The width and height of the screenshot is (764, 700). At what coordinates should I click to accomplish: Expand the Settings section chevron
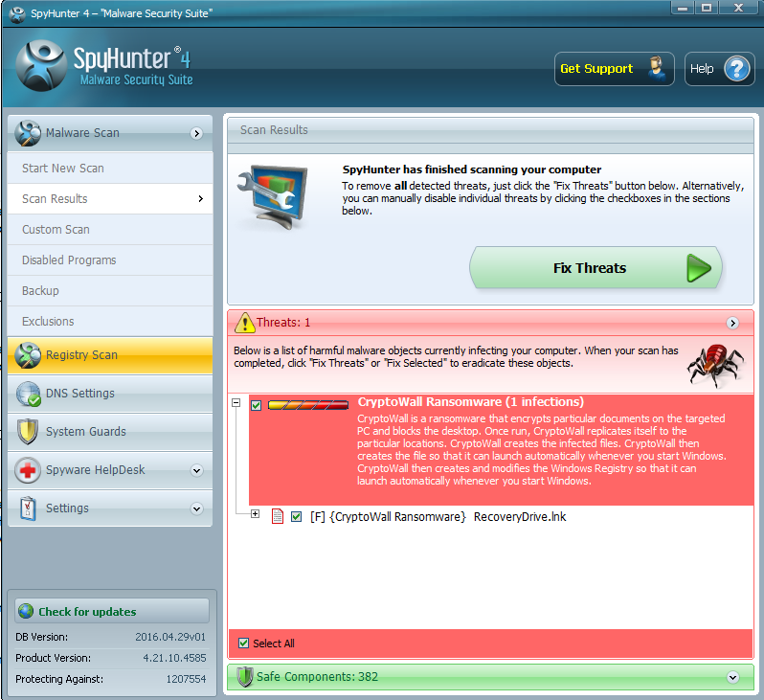(x=196, y=508)
